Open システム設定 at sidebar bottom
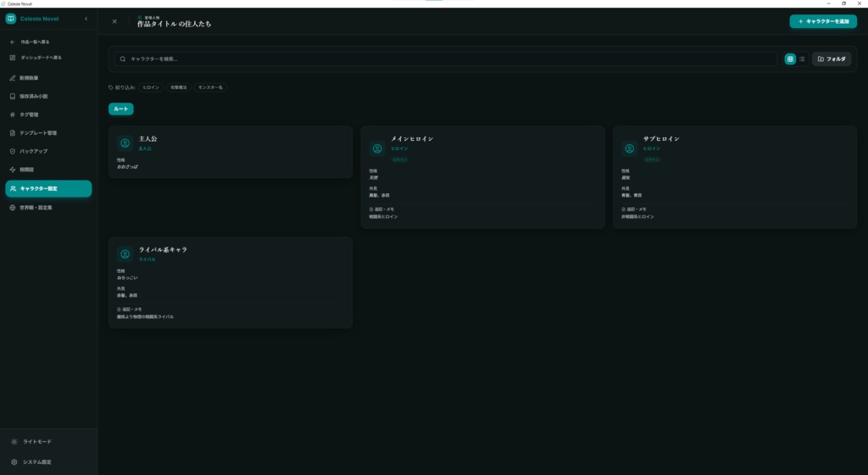The height and width of the screenshot is (475, 868). click(x=48, y=461)
